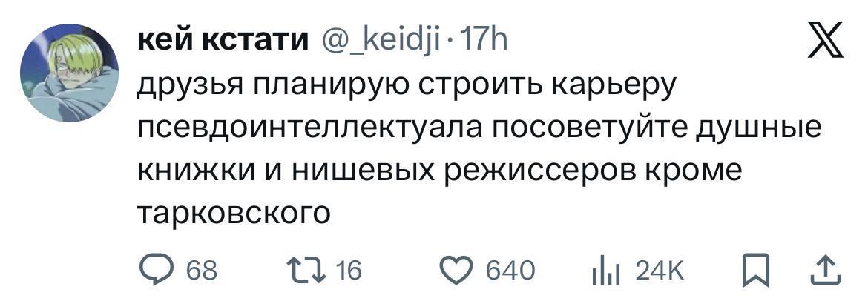Bookmark this tweet
Image resolution: width=868 pixels, height=304 pixels.
tap(754, 271)
